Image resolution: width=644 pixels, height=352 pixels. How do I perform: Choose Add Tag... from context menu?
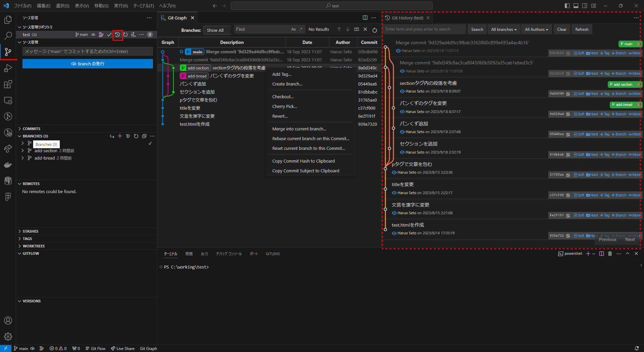311,74
